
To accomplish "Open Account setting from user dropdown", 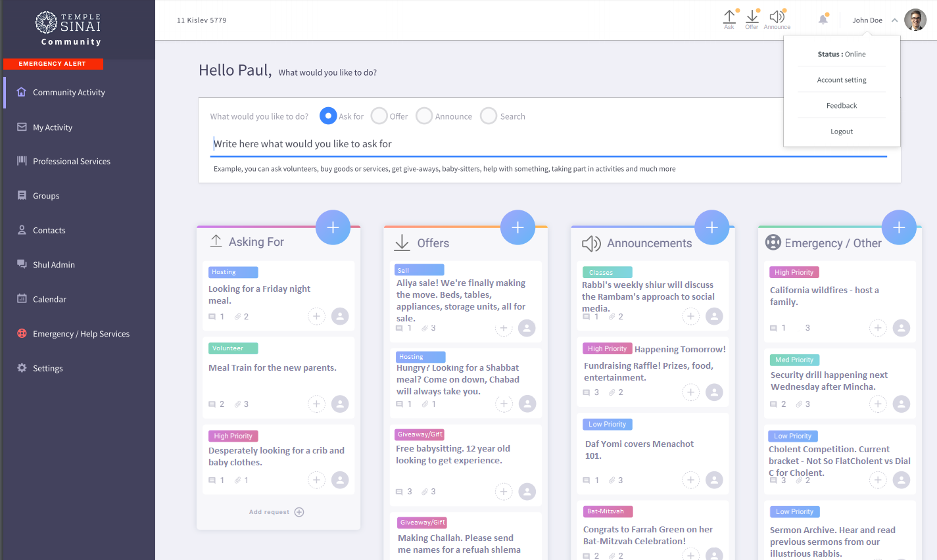I will click(842, 80).
